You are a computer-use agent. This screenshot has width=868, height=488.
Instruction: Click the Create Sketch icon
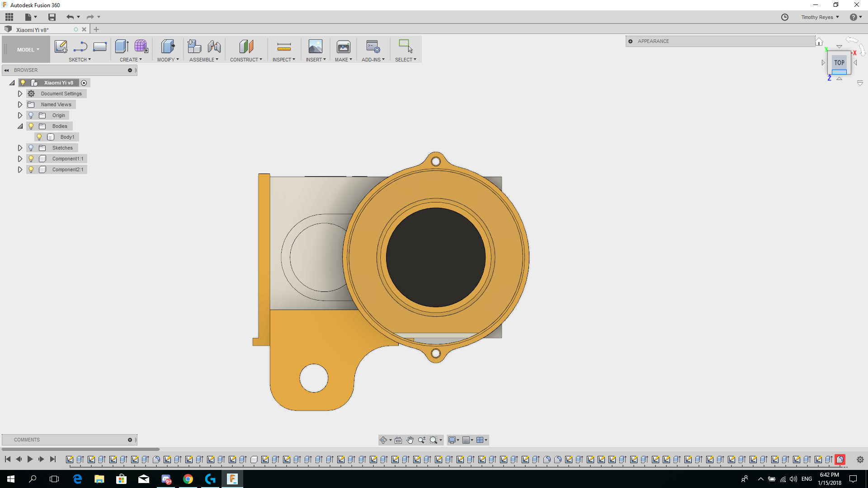tap(61, 46)
